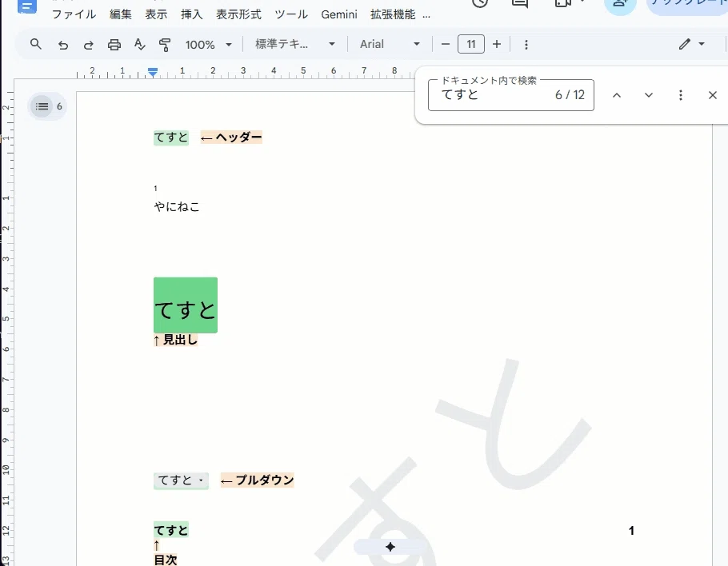Click the page number 1 in contents
Screen dimensions: 728x566
tap(631, 530)
